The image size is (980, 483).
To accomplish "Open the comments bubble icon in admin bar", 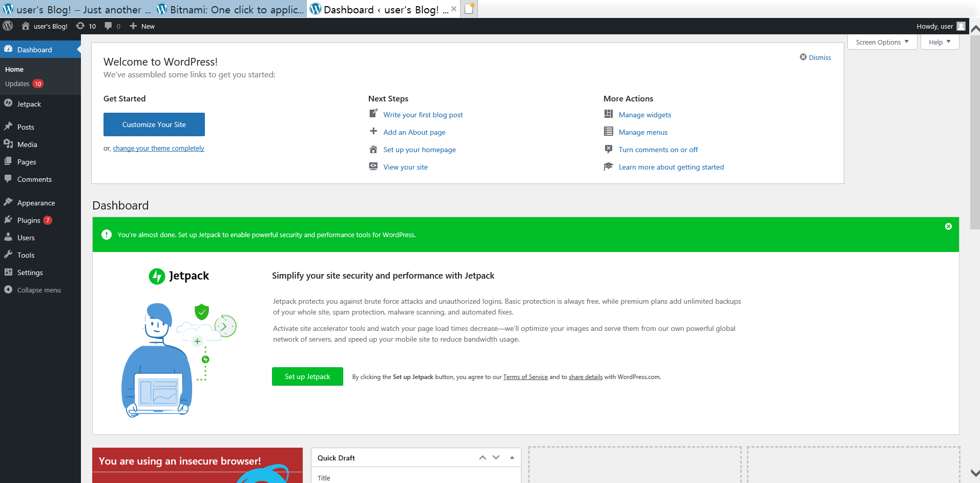I will (x=108, y=26).
